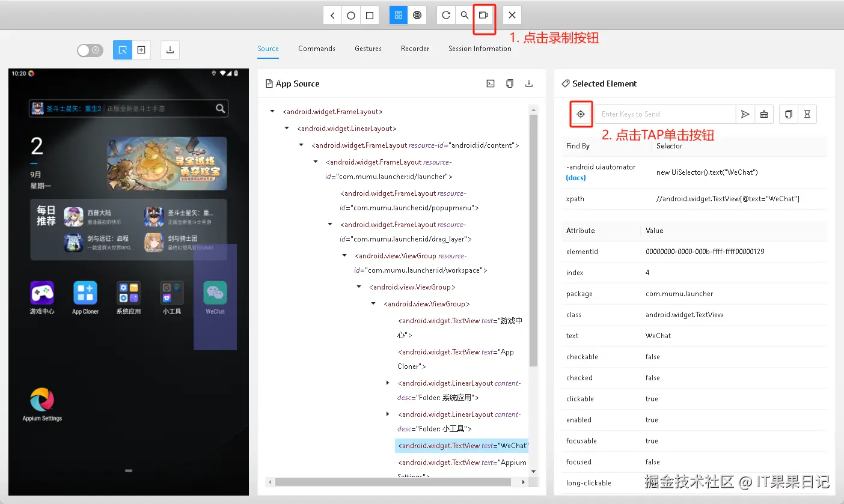Viewport: 844px width, 504px height.
Task: Copy selected element attributes to clipboard
Action: pos(789,114)
